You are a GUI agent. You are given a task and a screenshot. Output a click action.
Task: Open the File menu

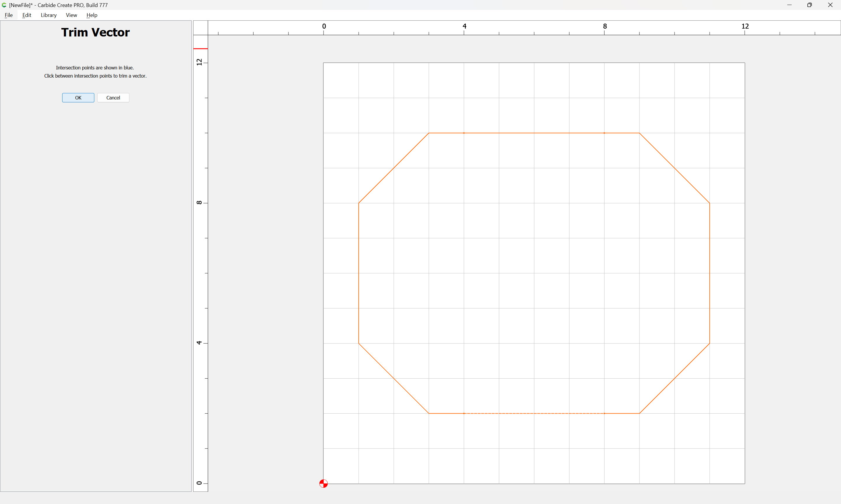click(x=8, y=15)
